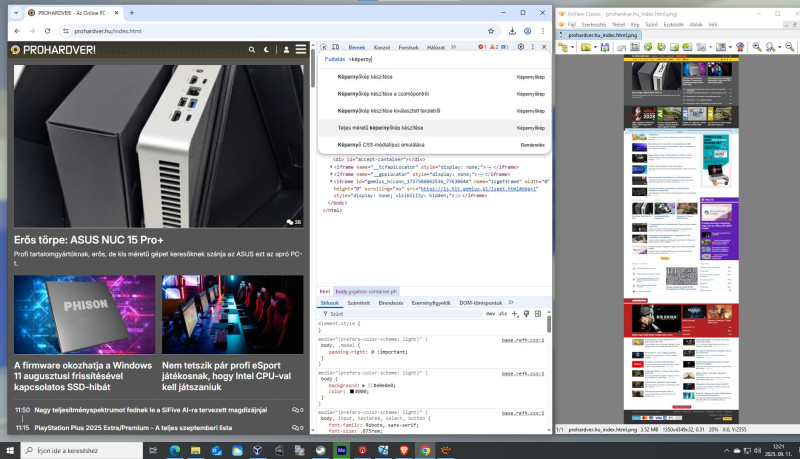Switch to the Források DevTools tab
Screen dimensions: 800x459
(408, 47)
